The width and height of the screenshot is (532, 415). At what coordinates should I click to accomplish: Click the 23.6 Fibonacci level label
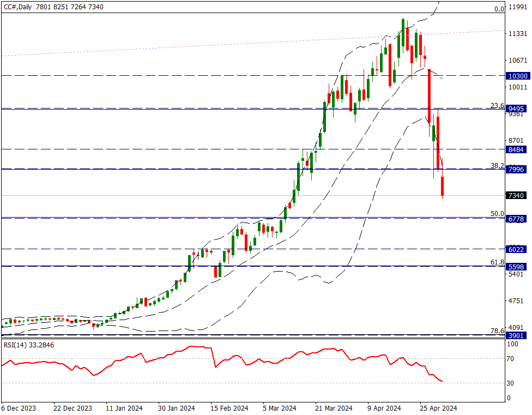point(497,106)
